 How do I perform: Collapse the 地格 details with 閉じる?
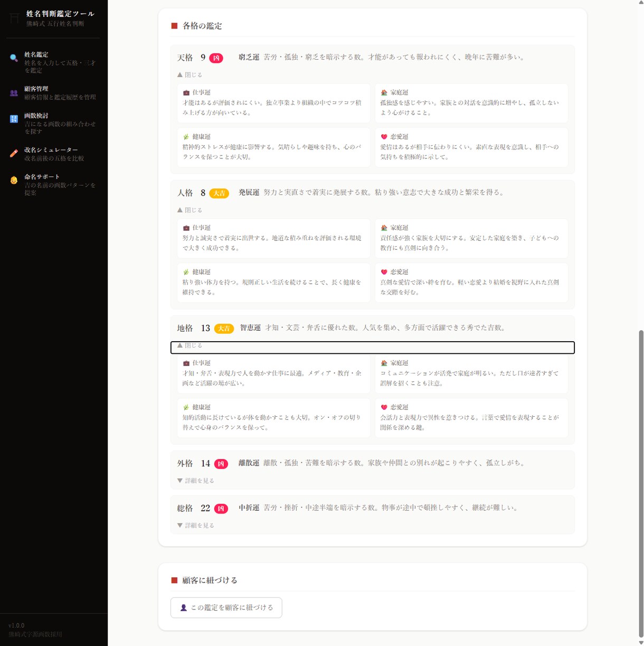[373, 347]
